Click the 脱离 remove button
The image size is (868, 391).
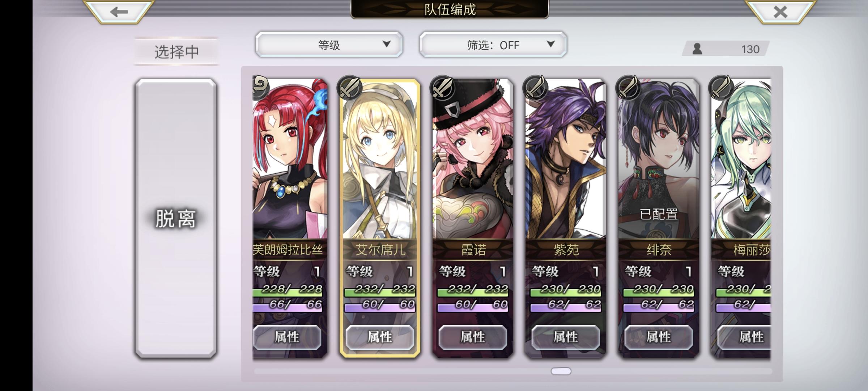tap(176, 218)
